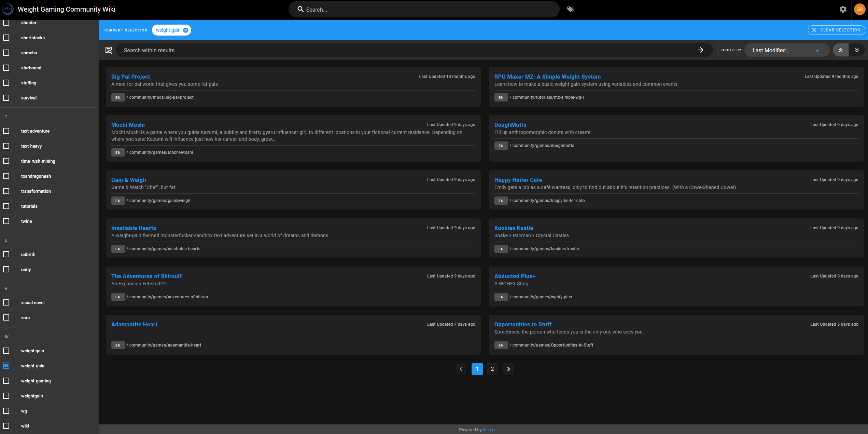Viewport: 868px width, 434px height.
Task: Set ascending order with double up chevron
Action: click(x=840, y=50)
